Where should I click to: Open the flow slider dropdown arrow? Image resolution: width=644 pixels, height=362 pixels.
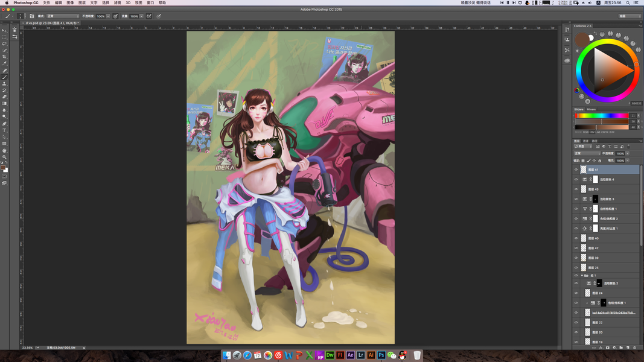coord(141,16)
